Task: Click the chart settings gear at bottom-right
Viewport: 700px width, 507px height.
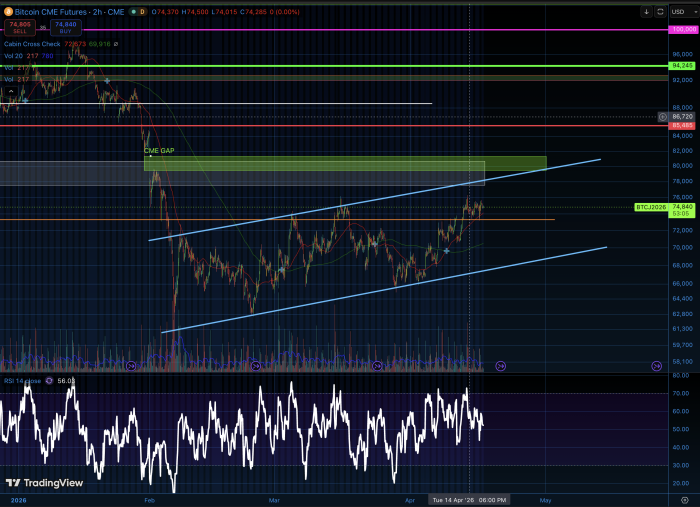Action: tap(684, 498)
